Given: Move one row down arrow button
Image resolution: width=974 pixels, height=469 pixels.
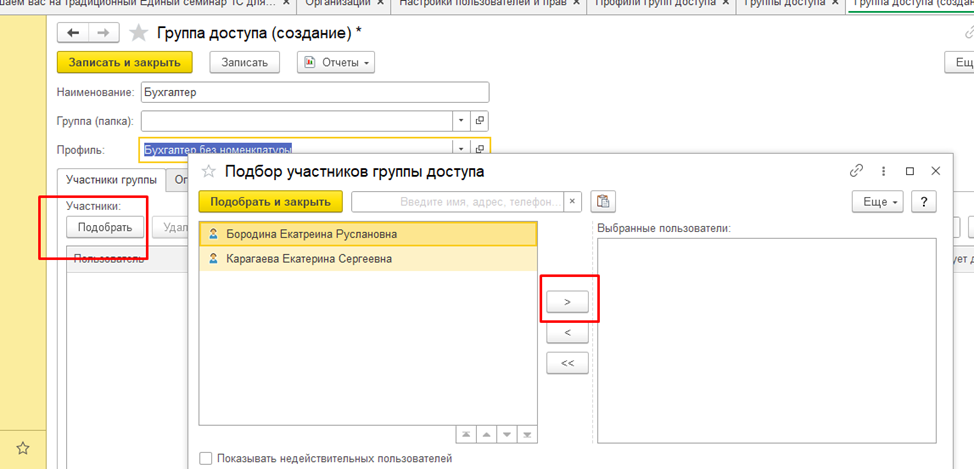Looking at the screenshot, I should (507, 434).
